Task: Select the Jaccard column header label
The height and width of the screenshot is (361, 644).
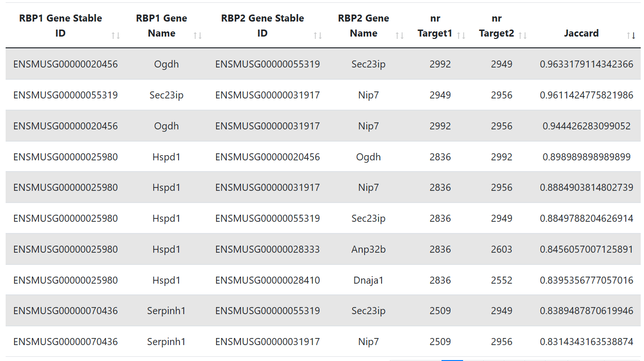Action: point(581,33)
